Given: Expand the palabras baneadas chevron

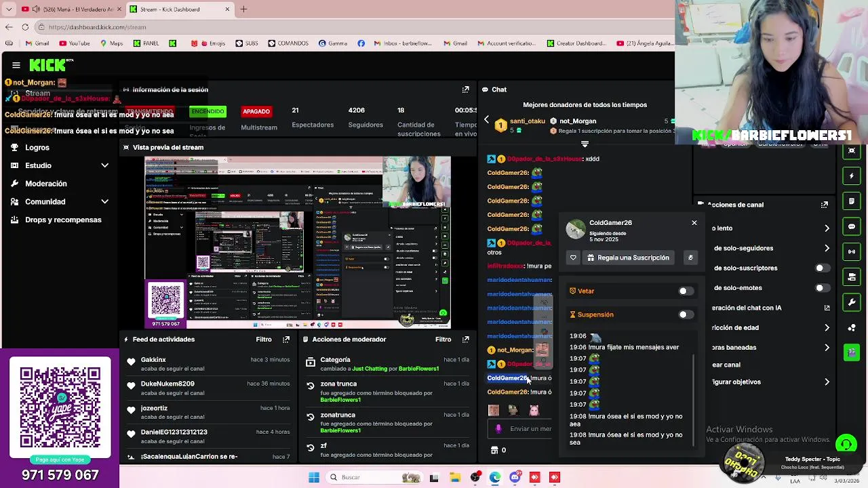Looking at the screenshot, I should pyautogui.click(x=827, y=348).
